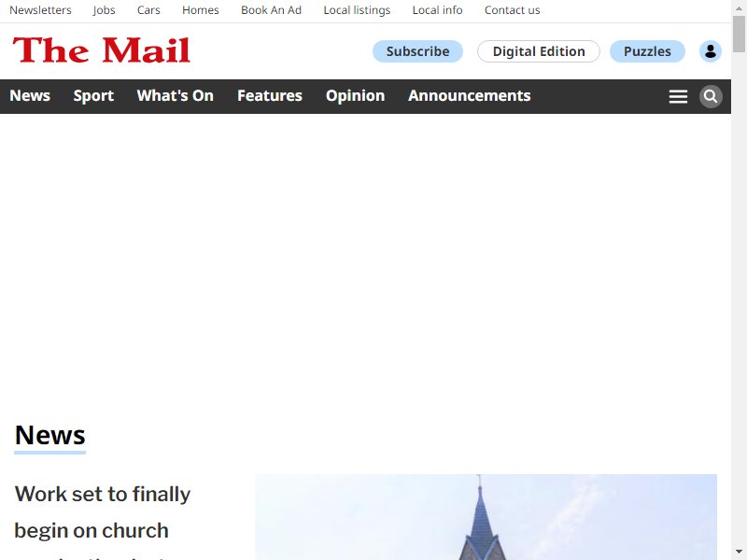
Task: Open the Book An Ad link
Action: (271, 10)
